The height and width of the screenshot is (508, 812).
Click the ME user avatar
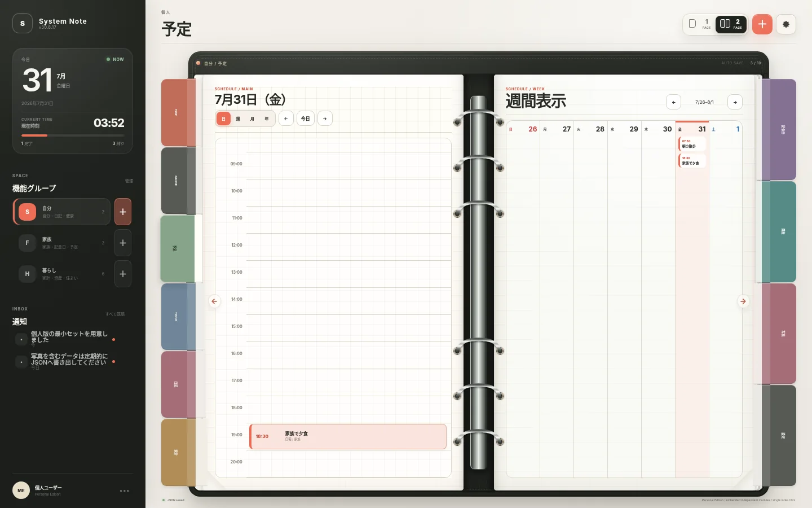(21, 491)
